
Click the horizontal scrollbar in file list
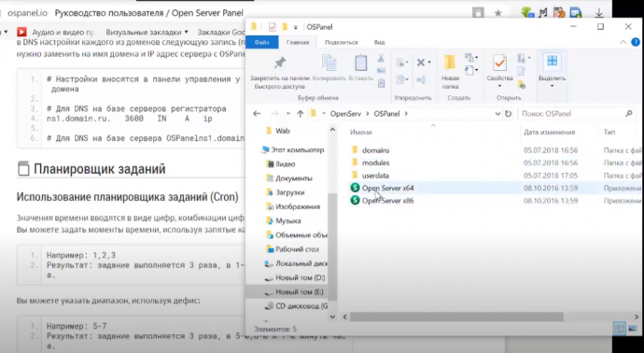[x=456, y=317]
